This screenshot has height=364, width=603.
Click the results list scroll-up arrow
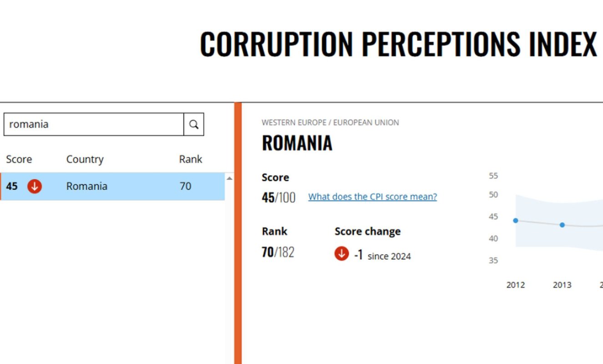point(229,178)
